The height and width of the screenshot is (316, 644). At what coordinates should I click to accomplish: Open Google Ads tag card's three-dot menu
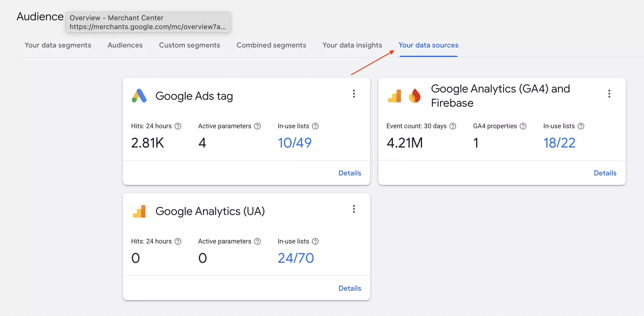tap(354, 94)
